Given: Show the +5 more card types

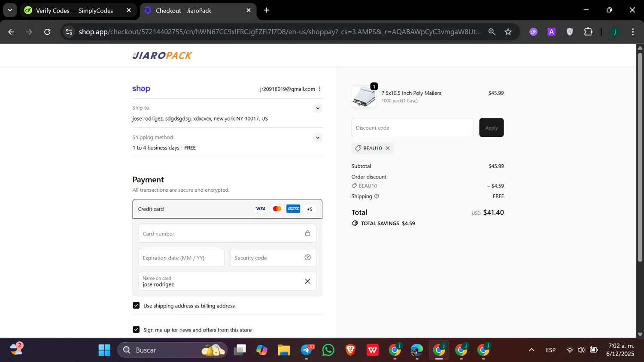Looking at the screenshot, I should [x=310, y=209].
